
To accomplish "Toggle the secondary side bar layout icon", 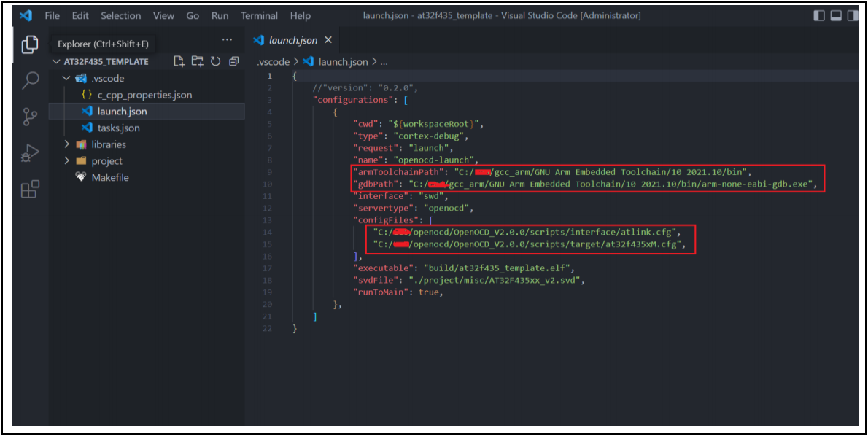I will [853, 15].
